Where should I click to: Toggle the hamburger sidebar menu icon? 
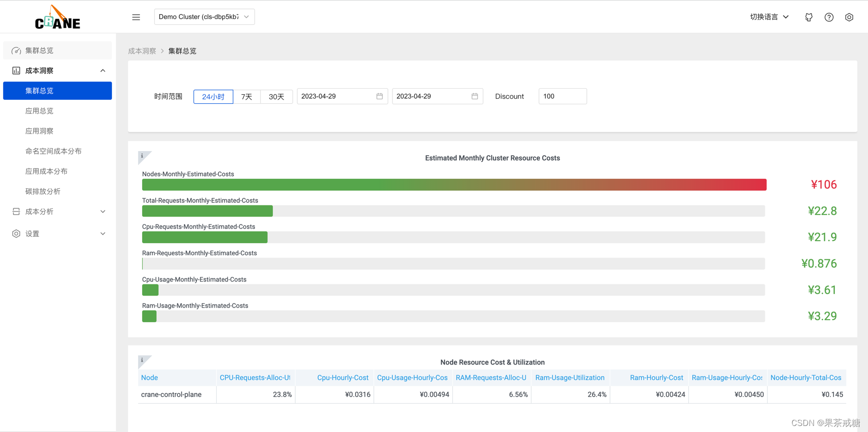tap(136, 17)
